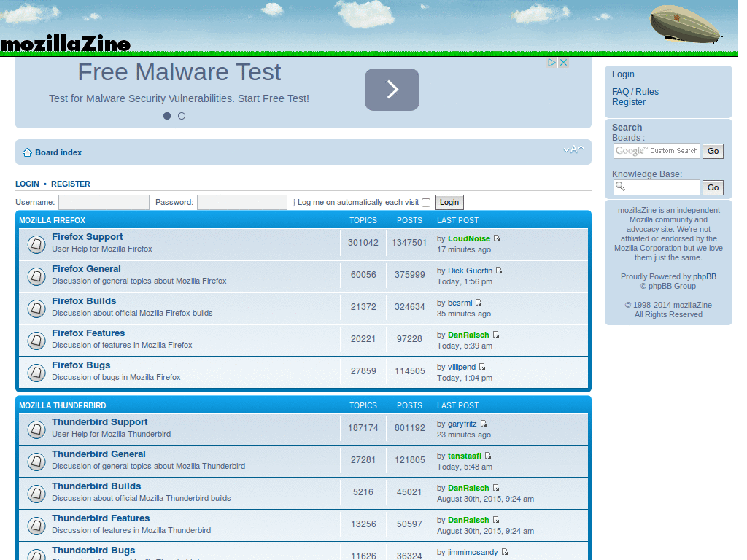The width and height of the screenshot is (747, 560).
Task: Open the FAQ link in sidebar
Action: 620,92
